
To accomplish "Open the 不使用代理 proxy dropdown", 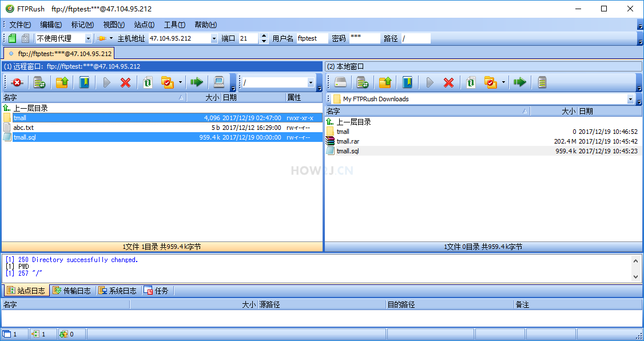I will pos(89,38).
